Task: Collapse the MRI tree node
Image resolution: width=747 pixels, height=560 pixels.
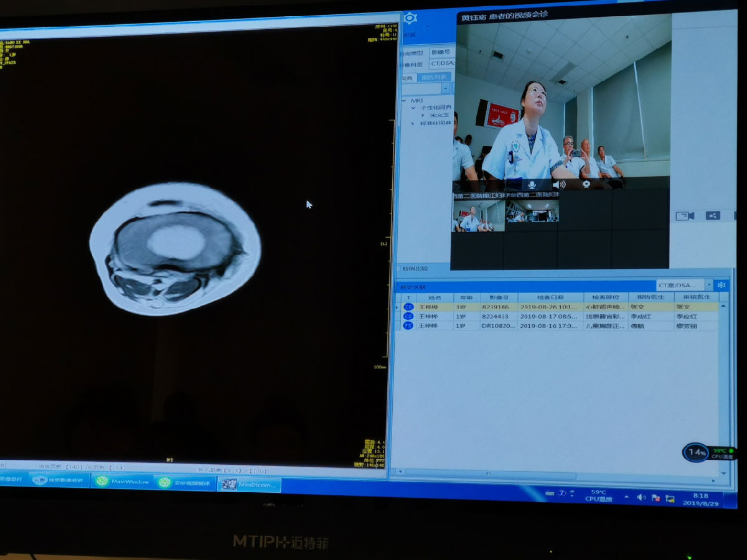Action: (405, 100)
